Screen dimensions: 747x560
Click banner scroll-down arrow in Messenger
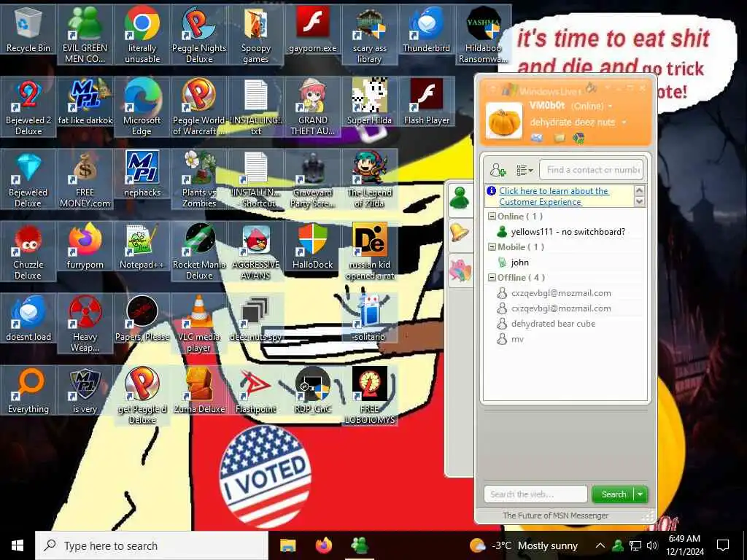click(639, 201)
